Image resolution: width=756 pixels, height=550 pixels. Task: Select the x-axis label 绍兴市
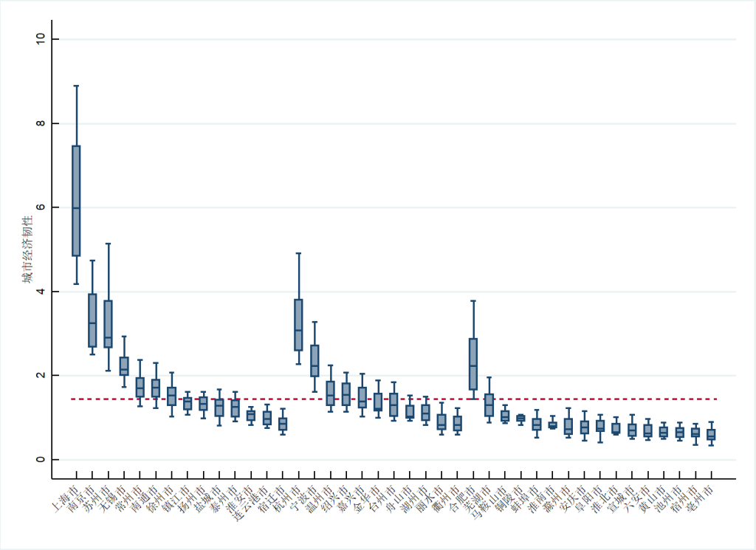pos(336,499)
